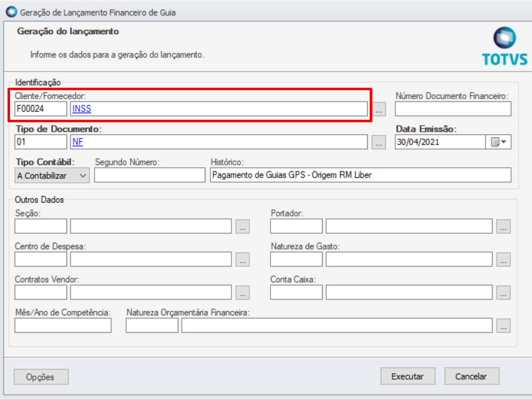This screenshot has height=400, width=532.
Task: Focus the Contratos Vendor description field
Action: tap(151, 292)
